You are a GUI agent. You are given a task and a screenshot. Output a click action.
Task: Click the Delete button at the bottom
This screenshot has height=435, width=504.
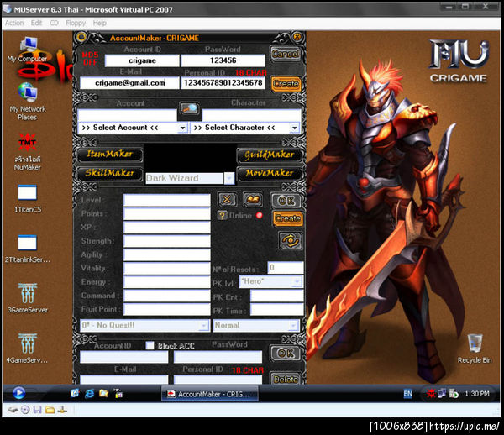click(286, 379)
